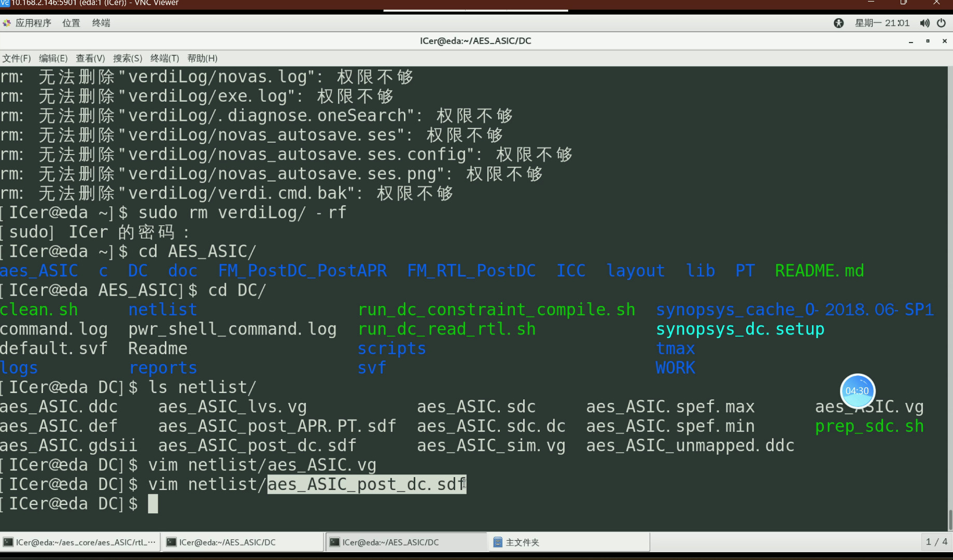
Task: Open the 编辑(E) menu
Action: pos(53,58)
